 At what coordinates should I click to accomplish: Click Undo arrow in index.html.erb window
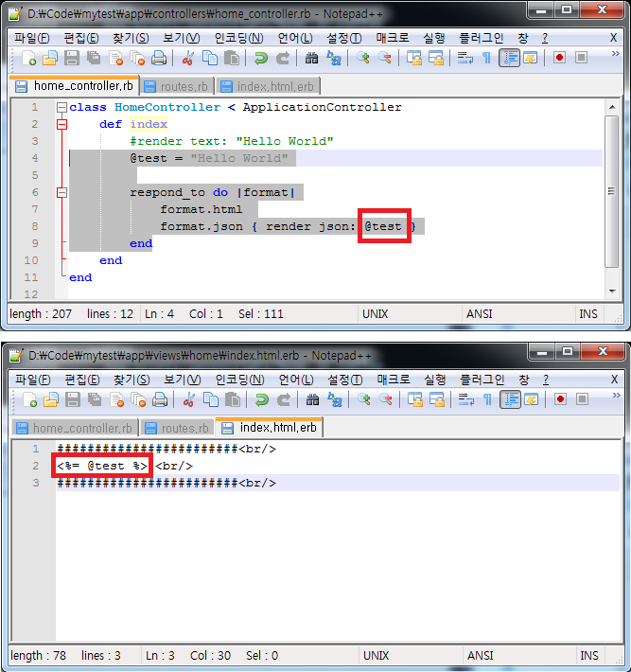point(261,399)
